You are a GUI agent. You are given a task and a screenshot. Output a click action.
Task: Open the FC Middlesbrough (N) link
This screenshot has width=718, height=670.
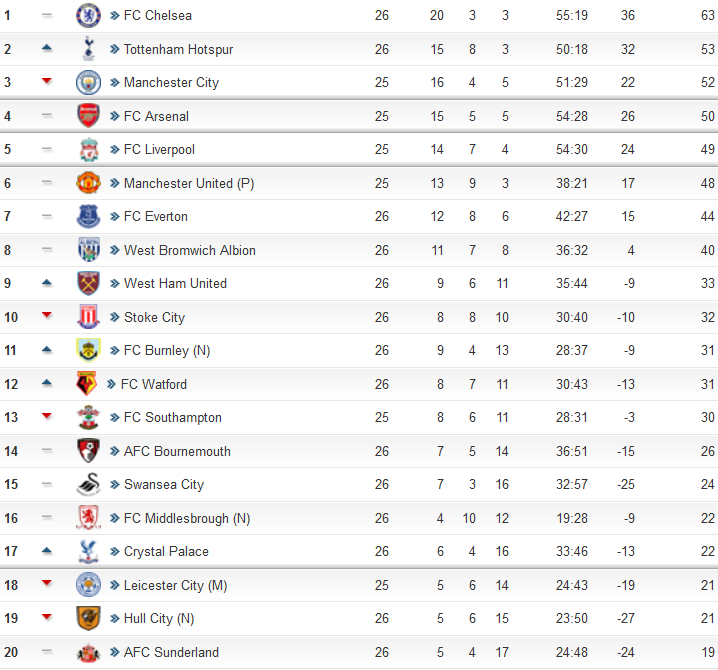click(x=187, y=518)
